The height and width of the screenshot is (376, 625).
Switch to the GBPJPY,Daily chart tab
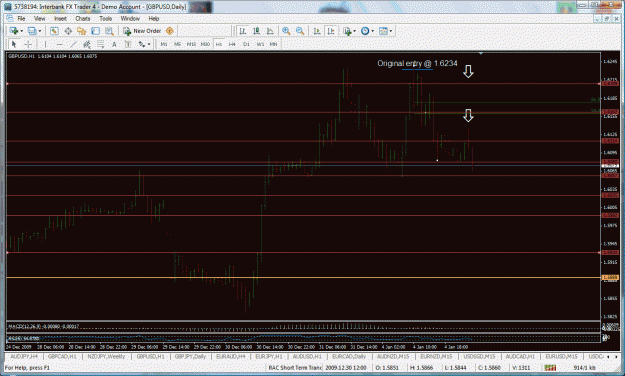click(x=191, y=356)
